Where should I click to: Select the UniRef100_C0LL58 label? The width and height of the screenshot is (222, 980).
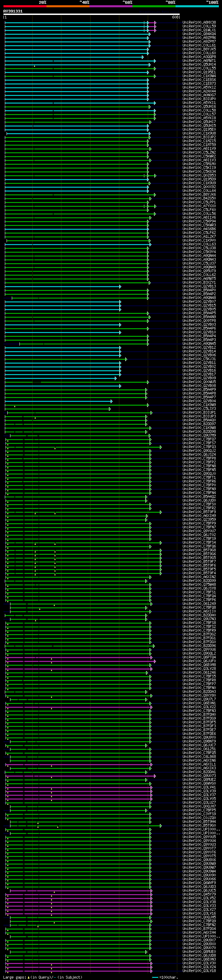click(199, 110)
